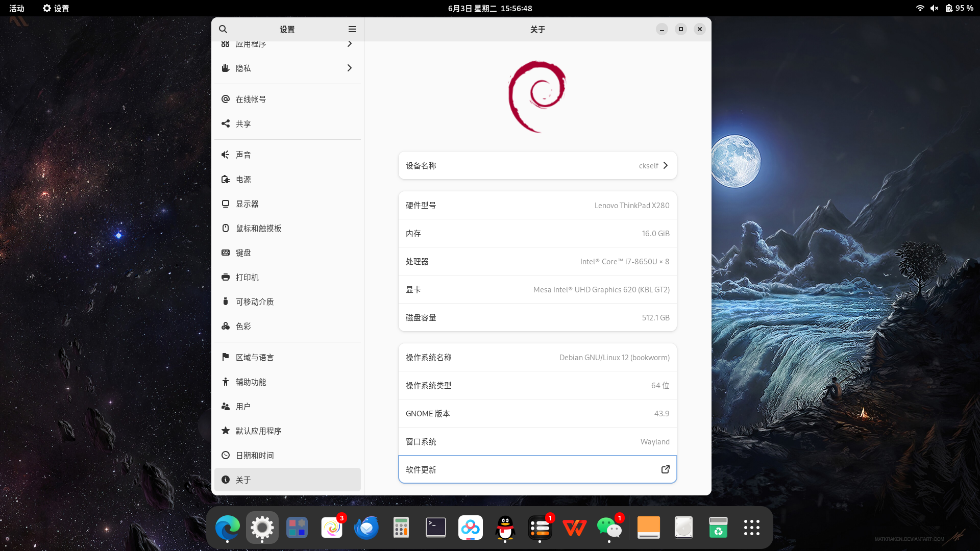Open the GNOME Extensions puzzle icon in dock
980x551 pixels.
tap(297, 528)
